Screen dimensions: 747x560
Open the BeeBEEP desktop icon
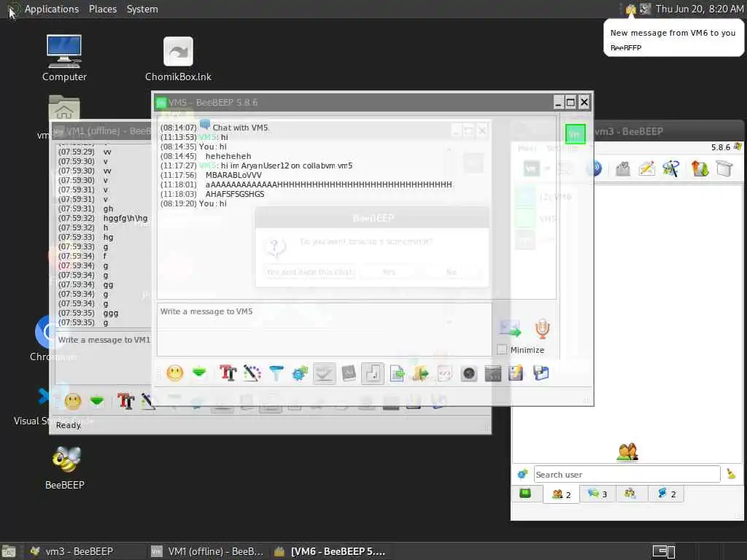pyautogui.click(x=65, y=467)
